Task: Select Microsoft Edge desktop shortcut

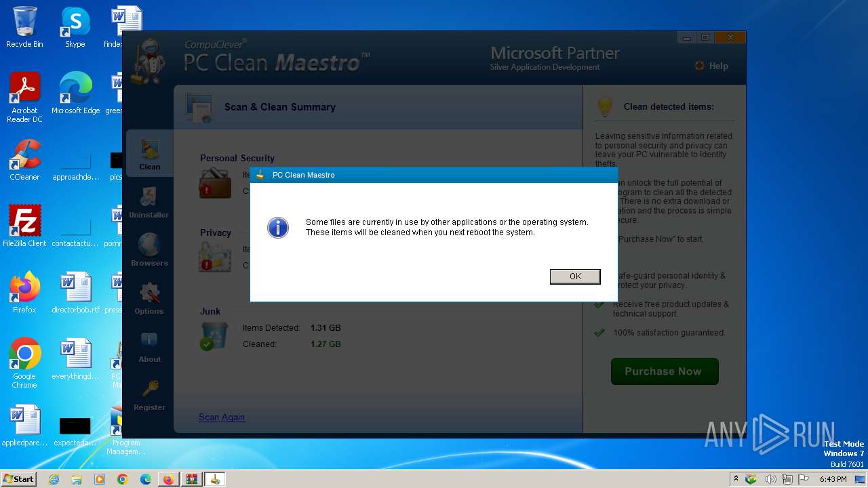Action: pyautogui.click(x=75, y=93)
